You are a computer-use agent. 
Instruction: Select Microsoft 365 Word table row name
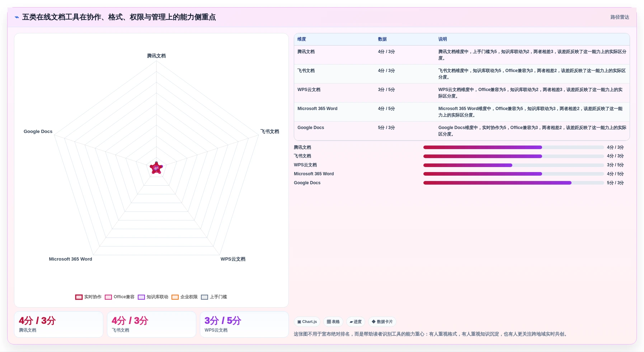pos(318,109)
